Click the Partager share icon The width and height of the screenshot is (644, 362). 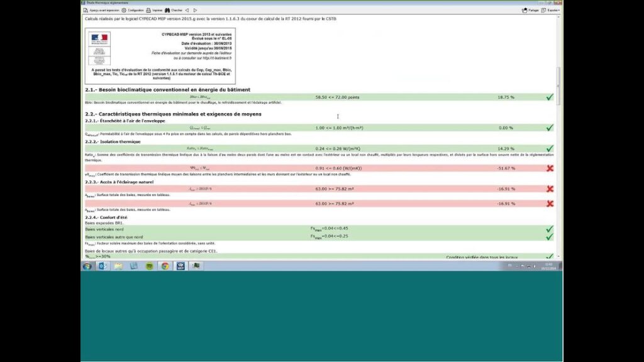(x=525, y=10)
